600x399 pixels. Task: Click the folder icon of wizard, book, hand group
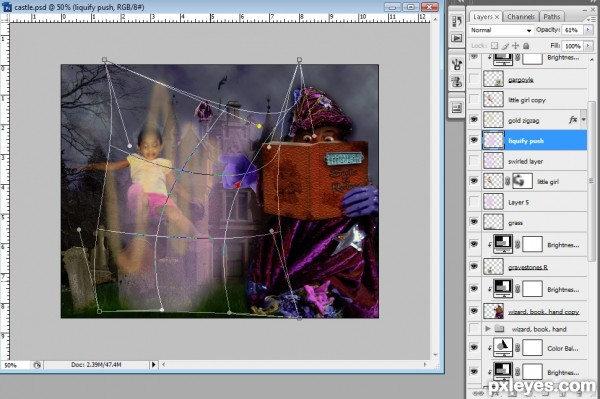(x=499, y=329)
